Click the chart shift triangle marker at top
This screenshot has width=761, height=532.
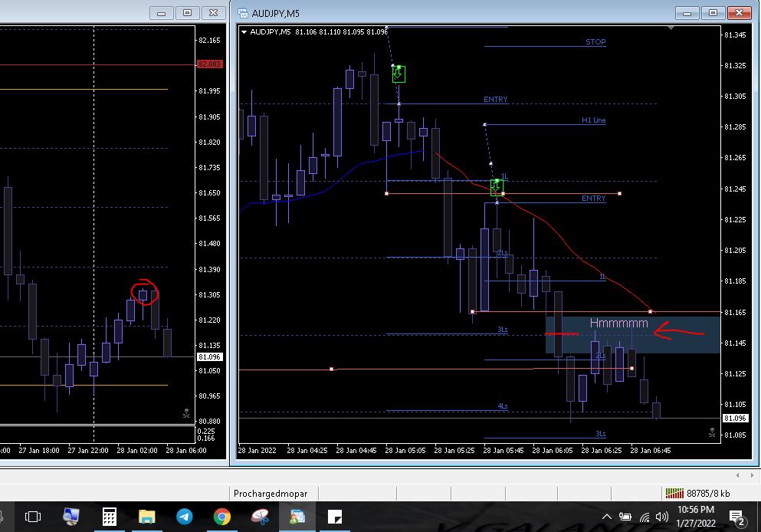pyautogui.click(x=671, y=28)
